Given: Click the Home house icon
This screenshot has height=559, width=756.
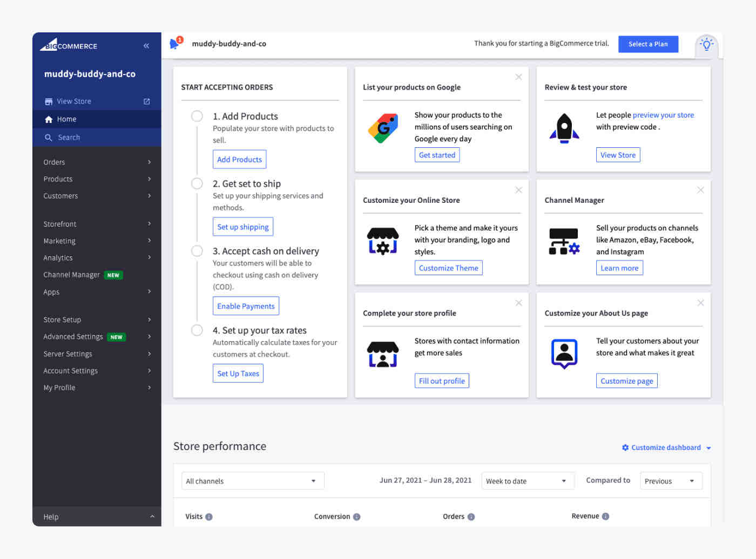Looking at the screenshot, I should [x=49, y=119].
